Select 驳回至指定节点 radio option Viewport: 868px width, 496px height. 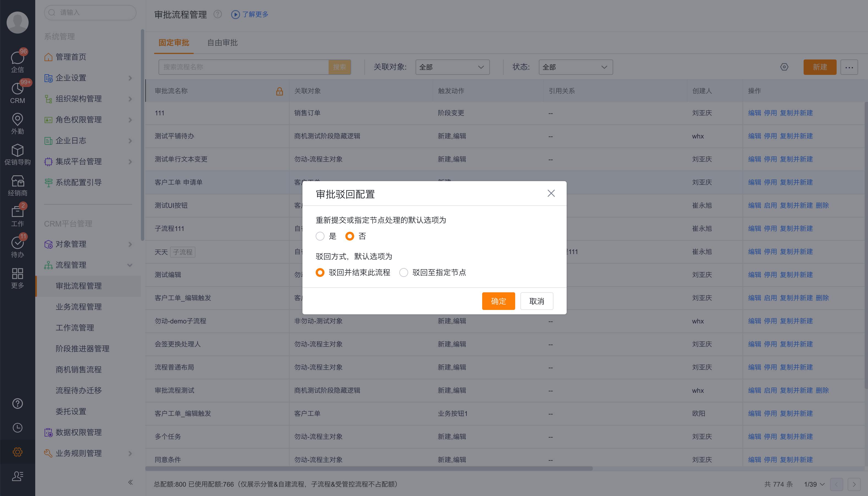click(x=403, y=272)
